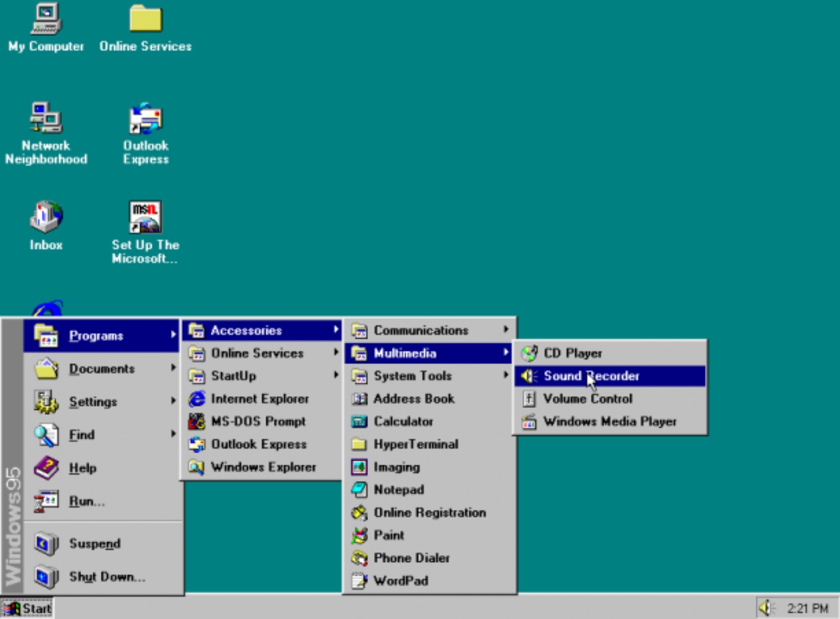Open CD Player from the Multimedia menu
The image size is (840, 619).
572,353
